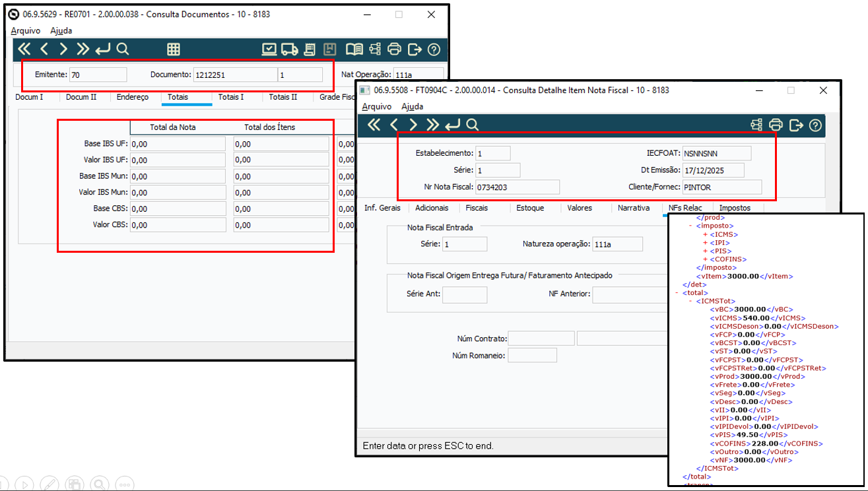Open search magnifier in Detalhe Item Nota Fiscal

pyautogui.click(x=472, y=125)
